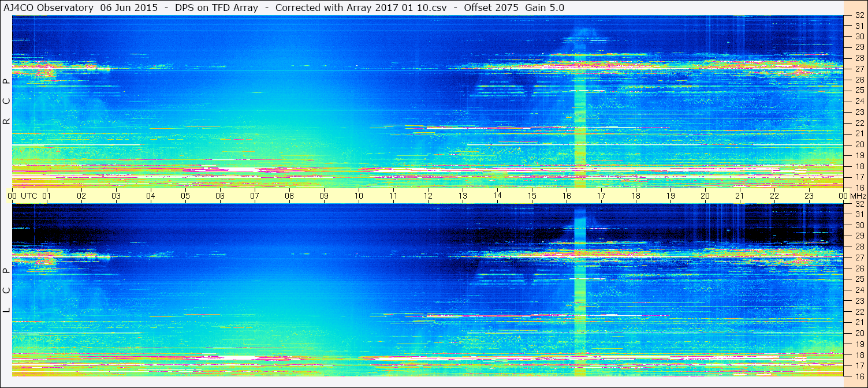Click LCP vertical burst band near 16:30 UTC
Image resolution: width=868 pixels, height=388 pixels.
click(x=580, y=292)
